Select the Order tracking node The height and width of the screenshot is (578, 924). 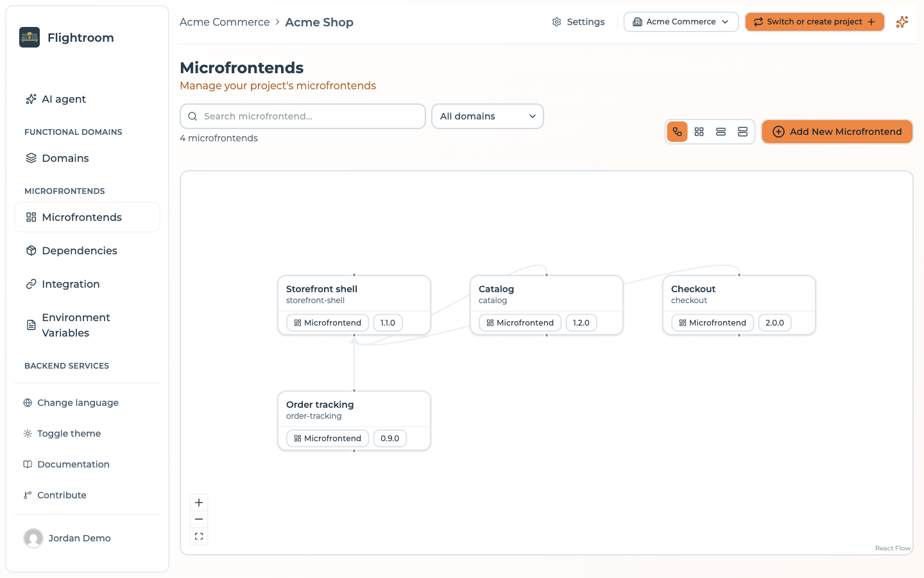pos(354,421)
